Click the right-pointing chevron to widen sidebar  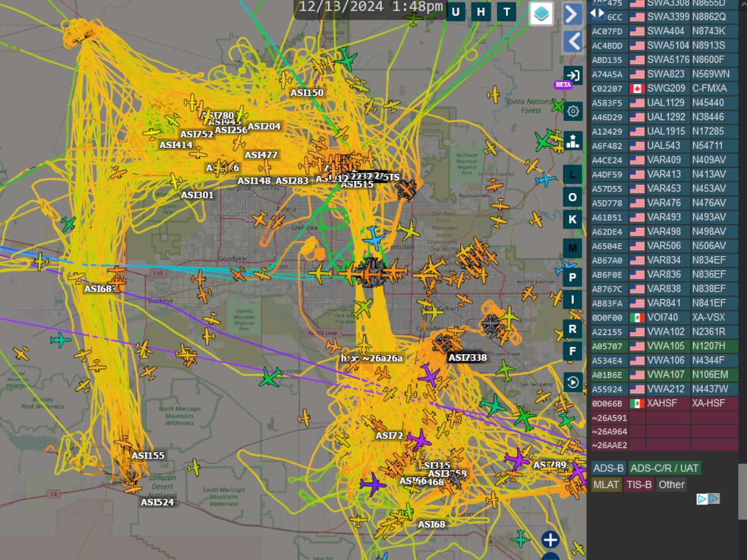click(x=573, y=14)
